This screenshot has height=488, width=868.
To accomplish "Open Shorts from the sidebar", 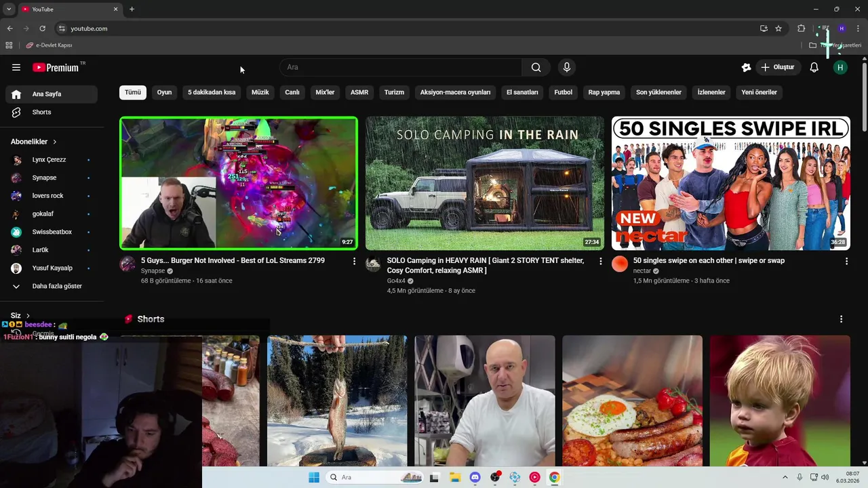I will [x=52, y=112].
